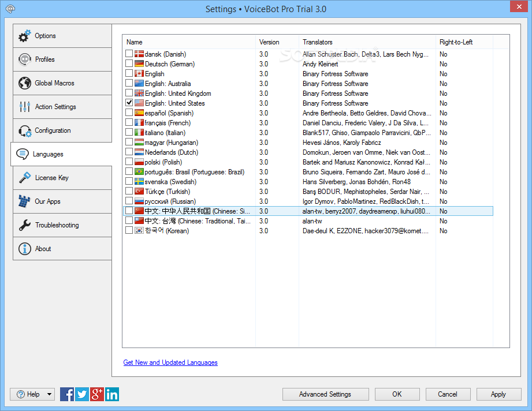Click the About info icon
532x411 pixels.
point(25,249)
